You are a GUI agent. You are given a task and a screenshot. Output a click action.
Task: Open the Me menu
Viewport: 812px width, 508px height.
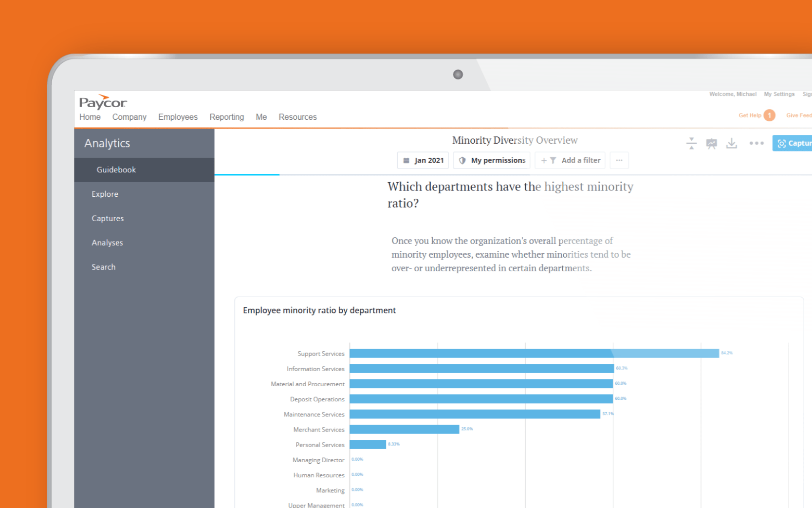pos(261,117)
